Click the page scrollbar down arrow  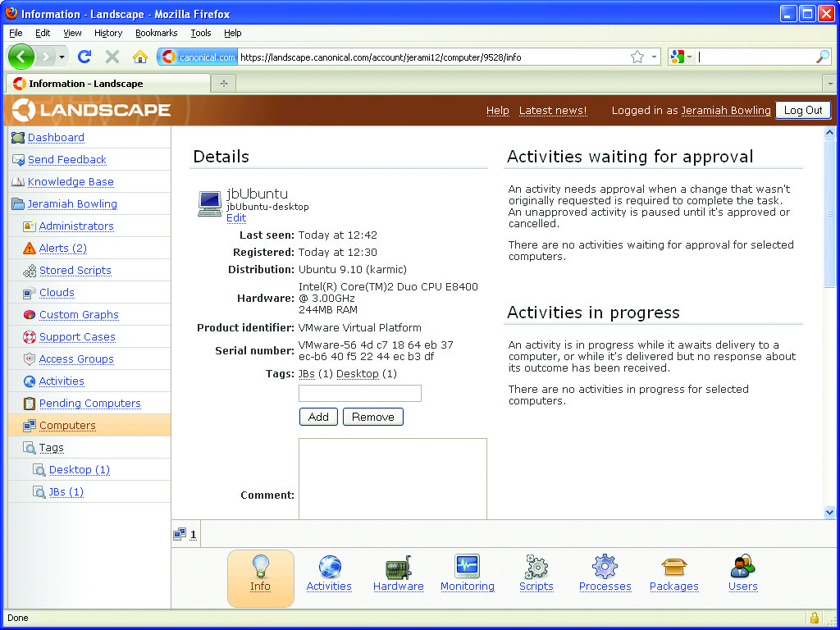pos(829,512)
